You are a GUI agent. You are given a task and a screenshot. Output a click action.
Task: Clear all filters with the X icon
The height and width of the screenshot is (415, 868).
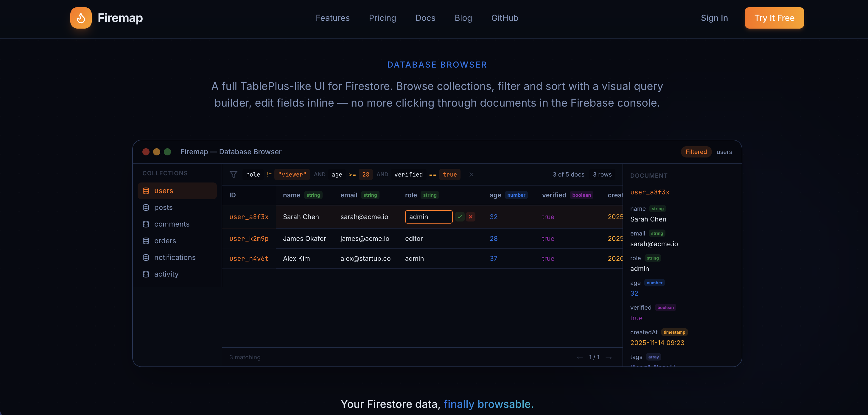pyautogui.click(x=471, y=174)
